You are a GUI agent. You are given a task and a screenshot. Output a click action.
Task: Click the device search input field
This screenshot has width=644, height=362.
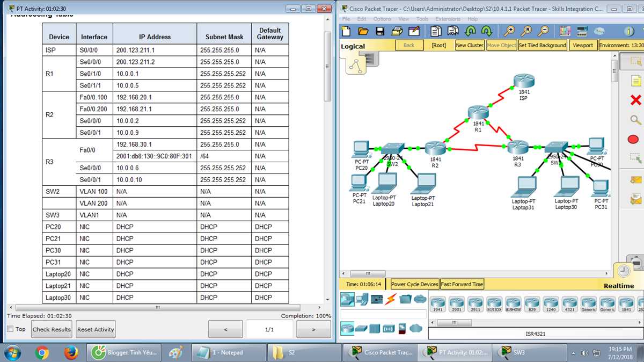(x=383, y=314)
